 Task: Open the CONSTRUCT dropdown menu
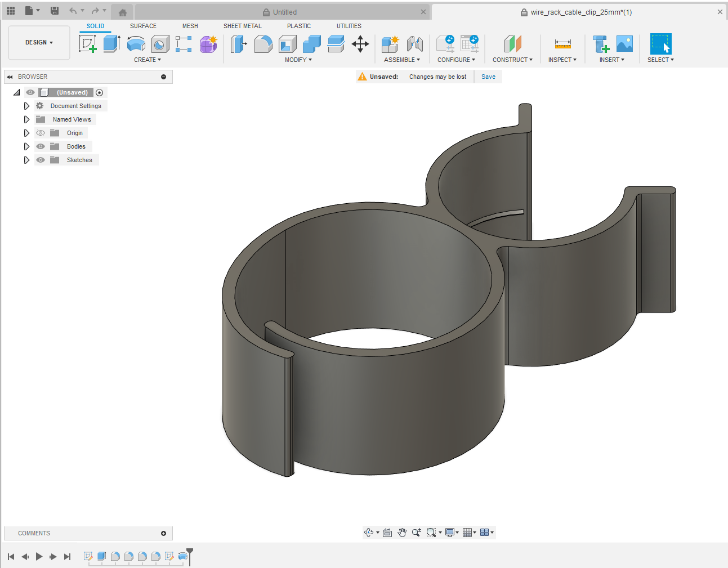512,60
